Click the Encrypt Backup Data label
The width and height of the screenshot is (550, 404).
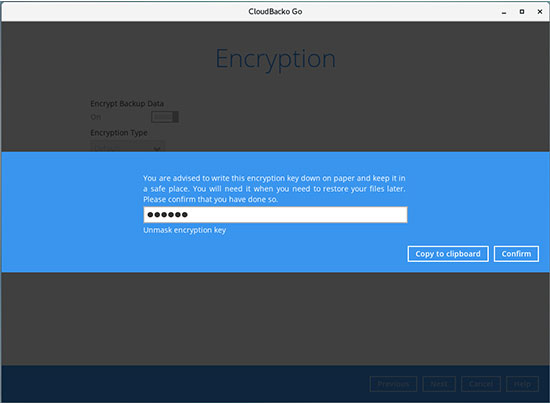click(127, 103)
